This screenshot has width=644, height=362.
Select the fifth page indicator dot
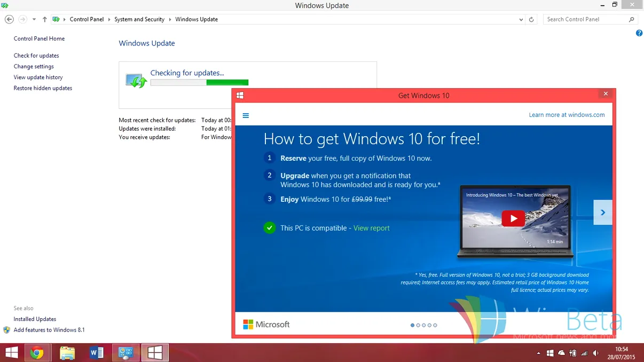pyautogui.click(x=435, y=325)
